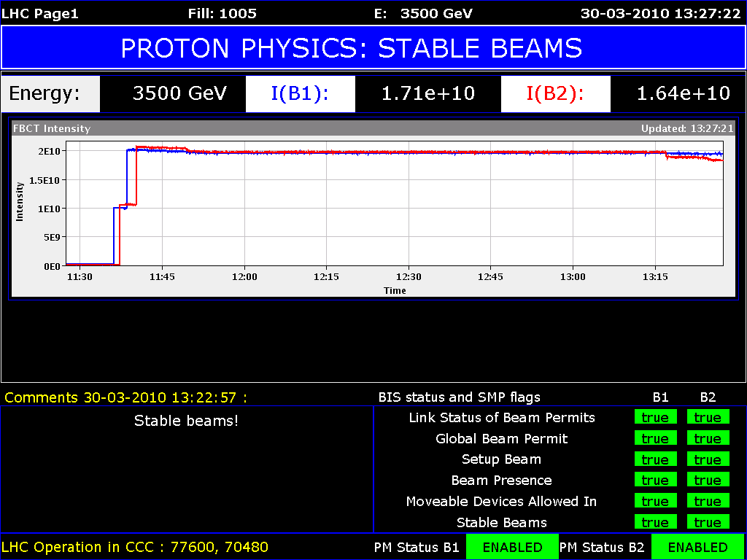Click the PM Status B1 ENABLED indicator

coord(512,547)
